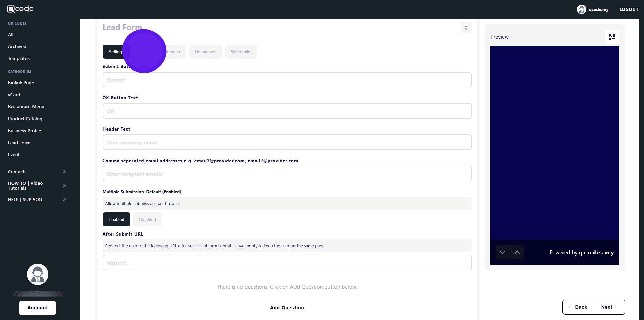This screenshot has height=320, width=644.
Task: Collapse the Lead Form section using the sort arrows icon
Action: [466, 28]
